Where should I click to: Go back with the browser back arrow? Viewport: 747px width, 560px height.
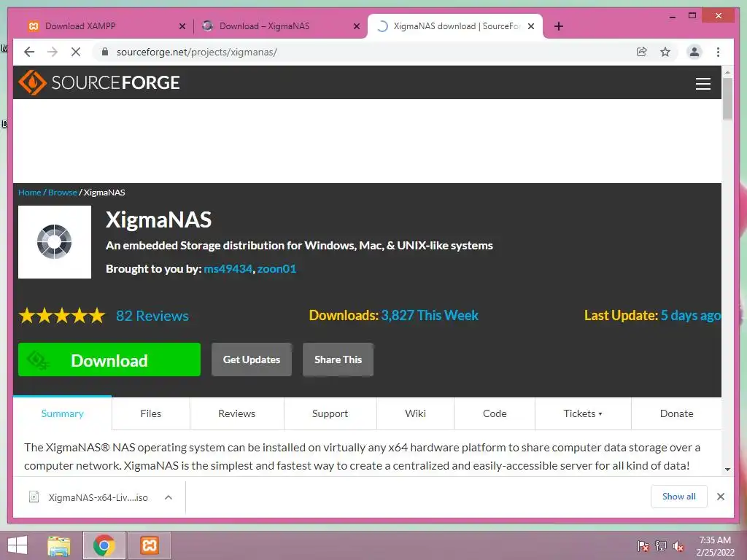29,52
